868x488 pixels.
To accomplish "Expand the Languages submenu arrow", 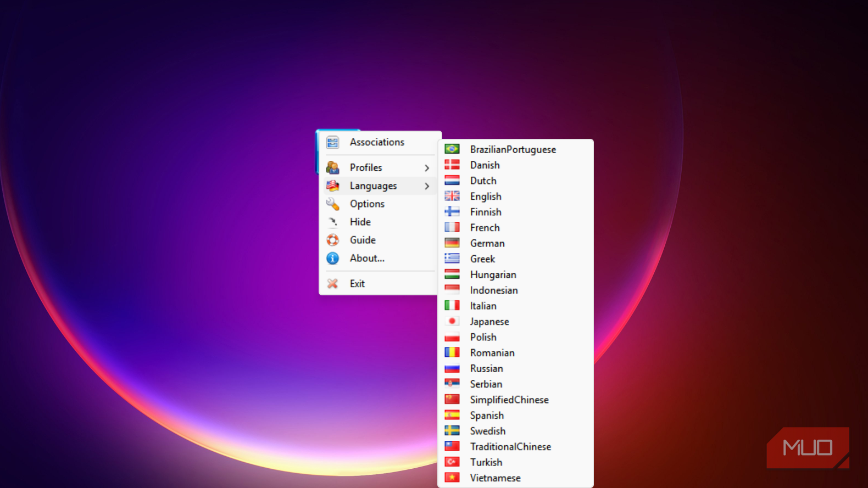I will pyautogui.click(x=427, y=186).
